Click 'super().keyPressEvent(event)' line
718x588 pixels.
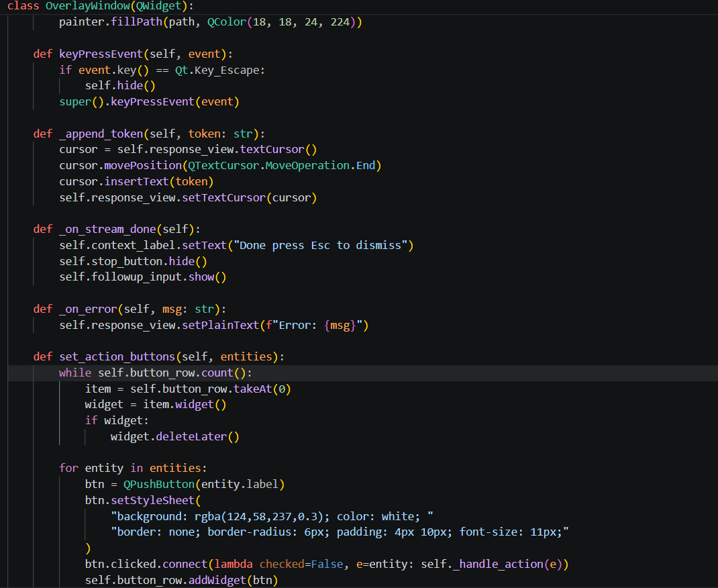(149, 101)
